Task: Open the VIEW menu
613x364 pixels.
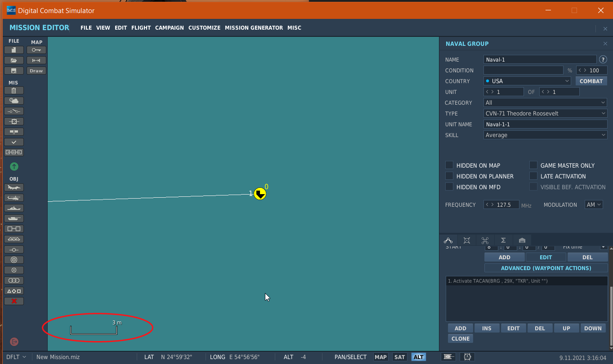Action: [x=103, y=28]
